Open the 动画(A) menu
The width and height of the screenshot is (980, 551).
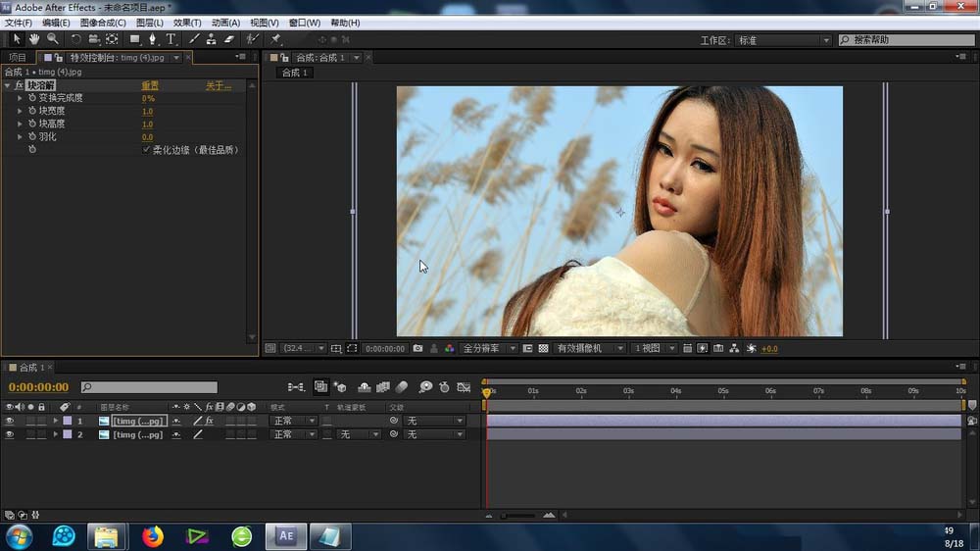225,23
